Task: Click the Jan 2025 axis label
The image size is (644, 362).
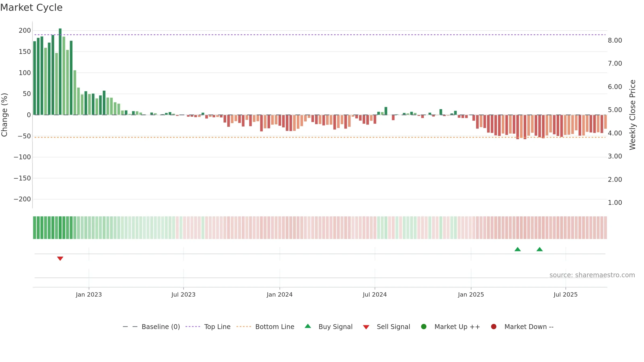Action: 471,295
